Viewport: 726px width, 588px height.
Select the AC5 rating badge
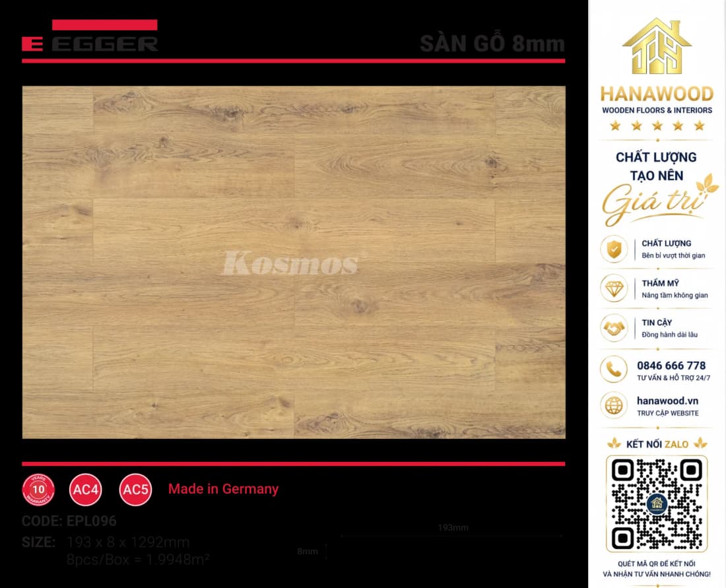[x=136, y=490]
